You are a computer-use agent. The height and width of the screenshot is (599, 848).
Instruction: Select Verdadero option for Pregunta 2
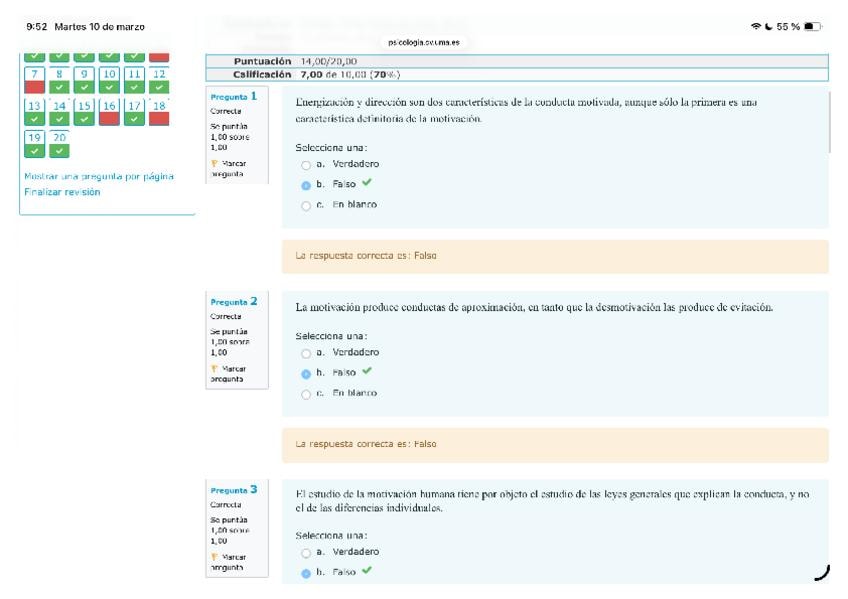pyautogui.click(x=306, y=354)
